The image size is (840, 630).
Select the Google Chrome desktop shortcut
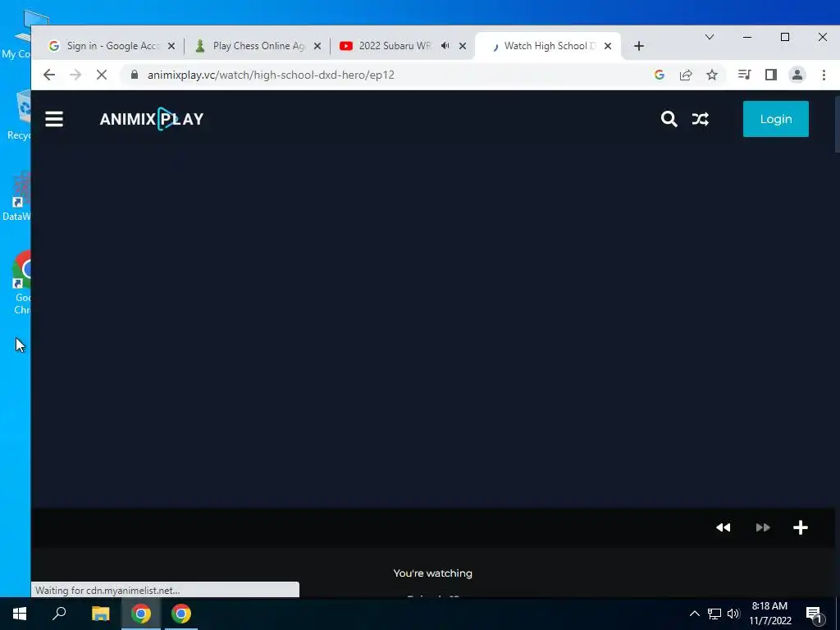(22, 283)
